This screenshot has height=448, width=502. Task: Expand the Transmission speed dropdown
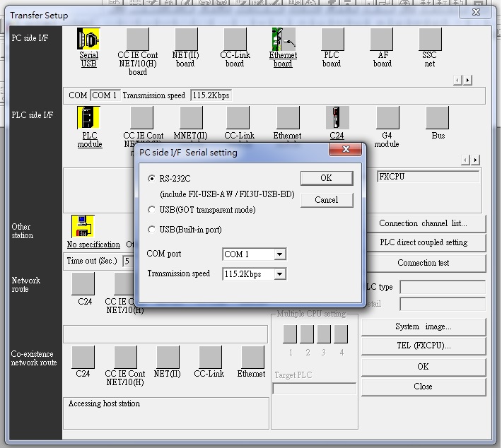[280, 274]
